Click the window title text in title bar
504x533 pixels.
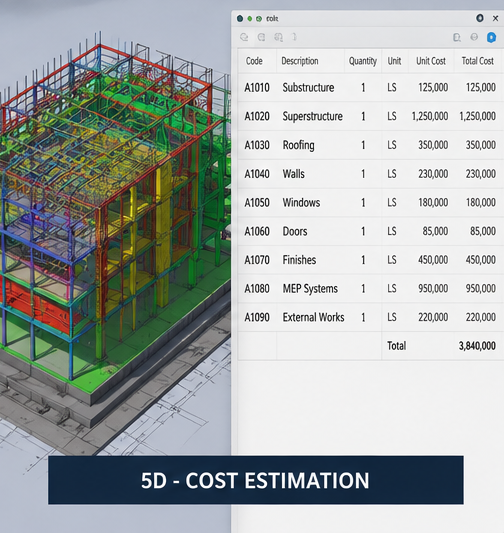tap(272, 19)
